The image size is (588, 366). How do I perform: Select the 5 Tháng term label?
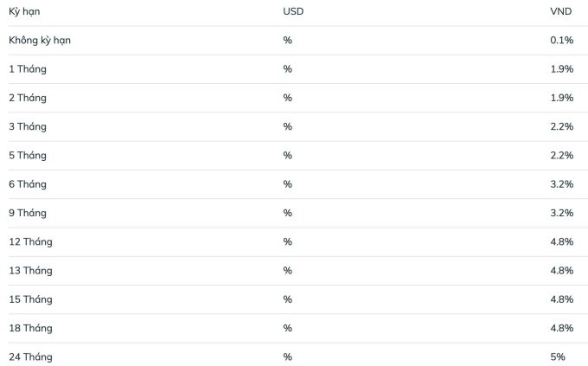tap(28, 156)
